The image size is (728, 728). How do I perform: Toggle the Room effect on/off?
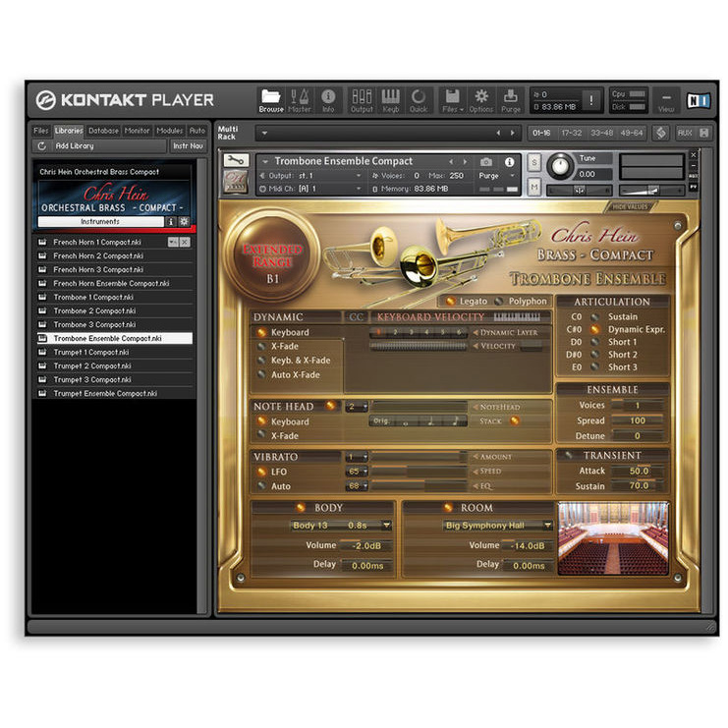[x=448, y=508]
